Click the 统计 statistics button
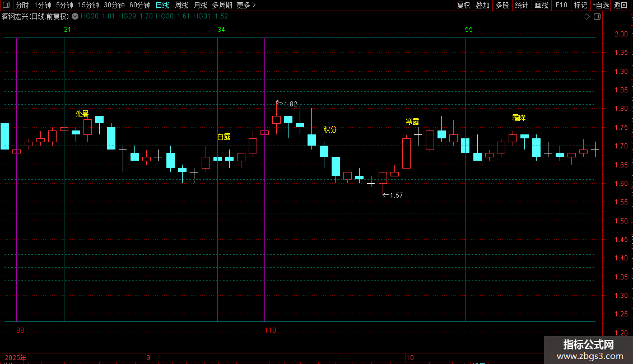Image resolution: width=633 pixels, height=364 pixels. (522, 5)
